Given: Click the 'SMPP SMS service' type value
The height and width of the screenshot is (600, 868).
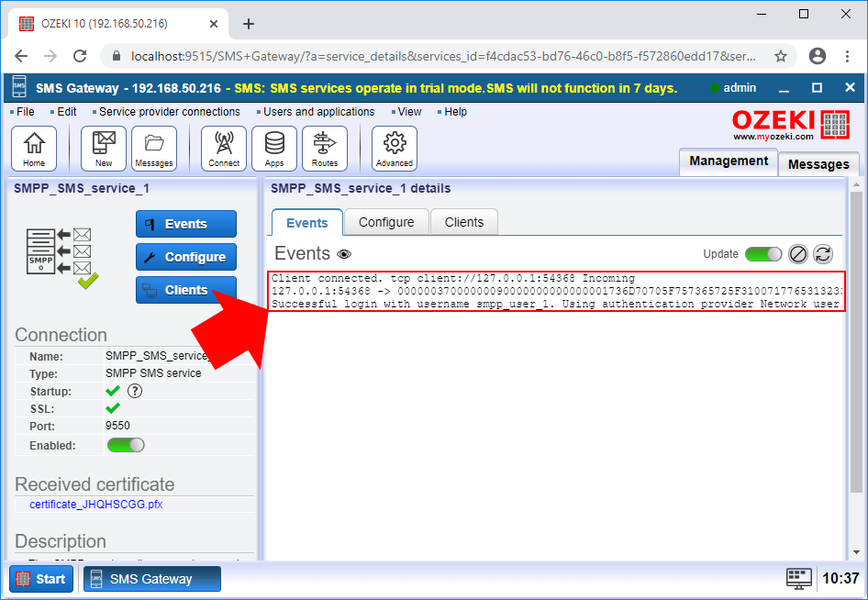Looking at the screenshot, I should 153,373.
